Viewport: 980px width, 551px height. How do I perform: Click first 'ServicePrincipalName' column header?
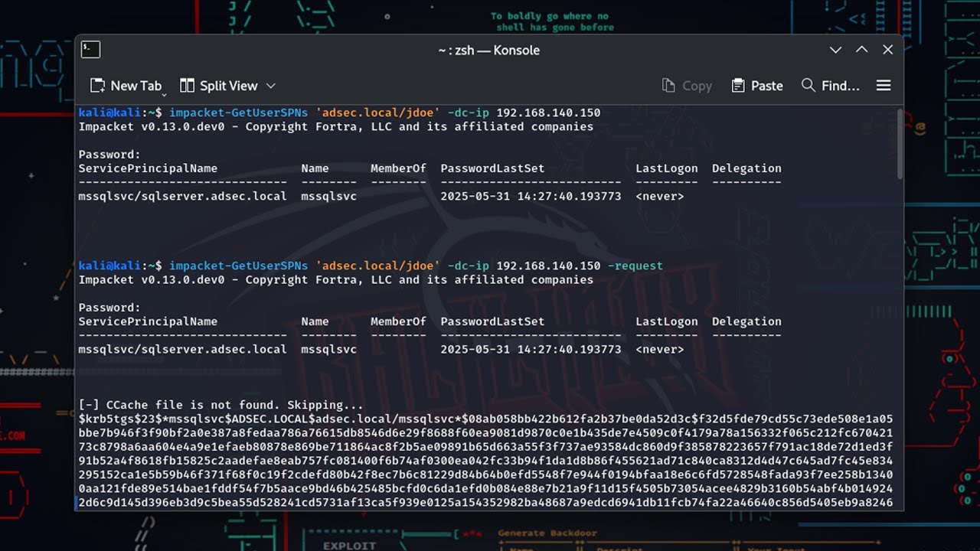(148, 168)
